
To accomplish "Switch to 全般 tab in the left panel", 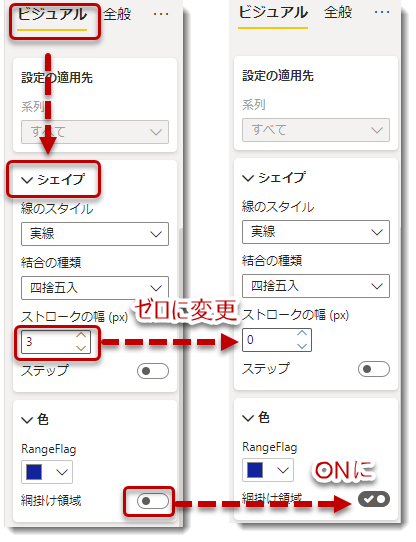I will (x=117, y=14).
